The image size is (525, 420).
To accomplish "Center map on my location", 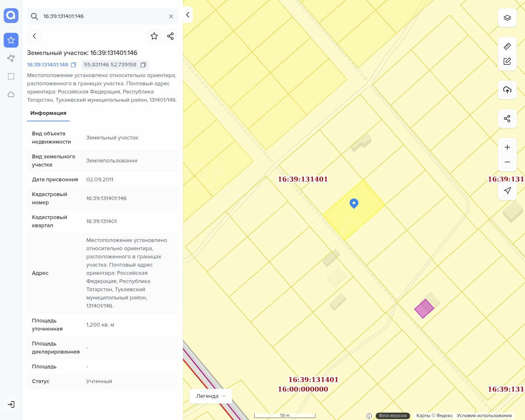I will click(507, 191).
